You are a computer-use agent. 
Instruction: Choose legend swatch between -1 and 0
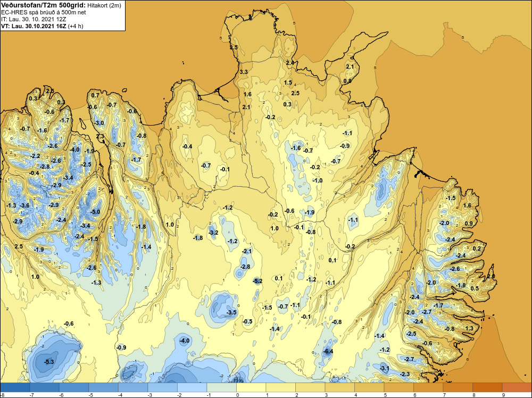coord(221,387)
